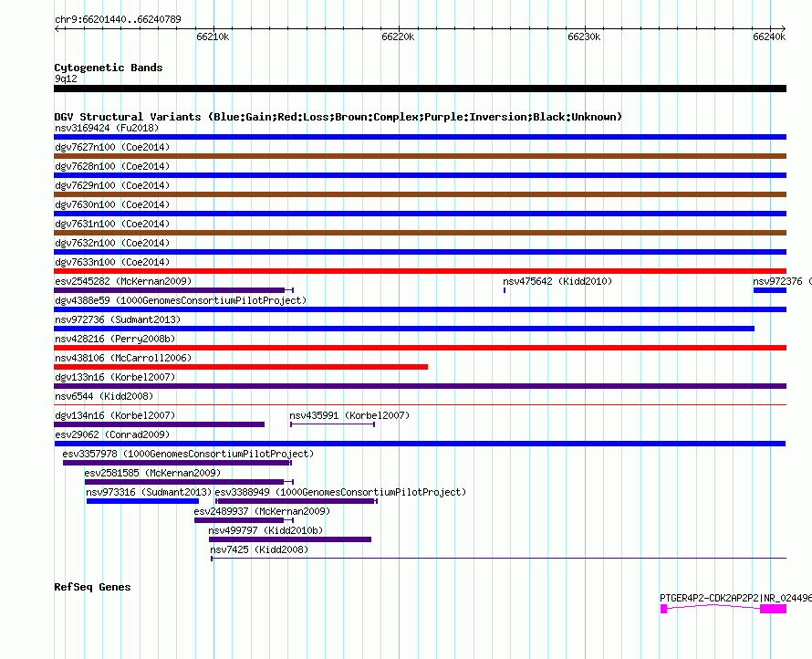Select nsv973316 (Sudmant2013) variant label

coord(149,492)
